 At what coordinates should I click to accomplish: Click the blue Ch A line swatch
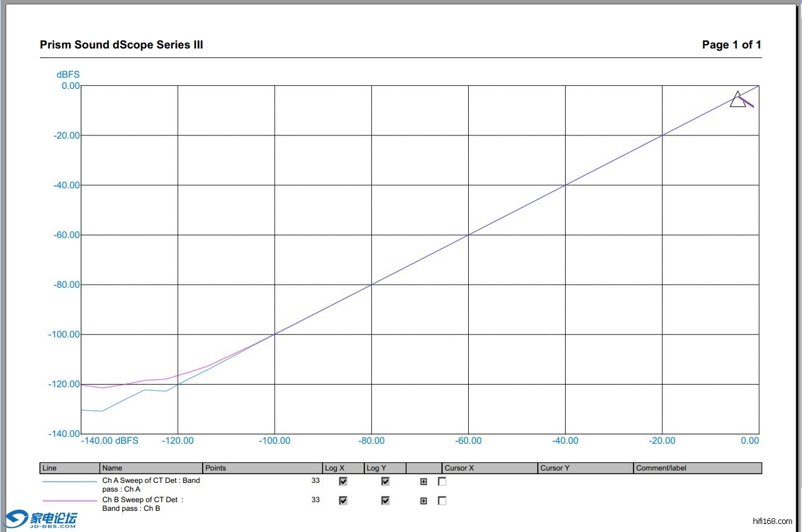[x=69, y=482]
